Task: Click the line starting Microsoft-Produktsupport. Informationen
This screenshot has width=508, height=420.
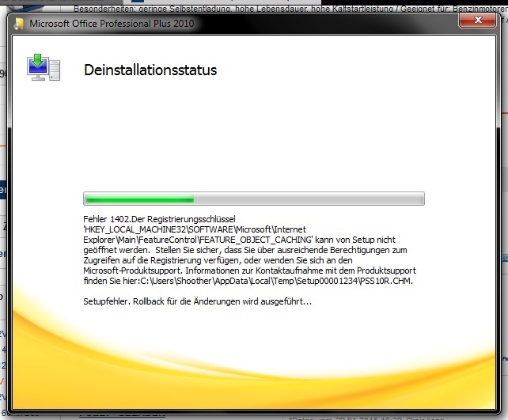Action: tap(249, 271)
